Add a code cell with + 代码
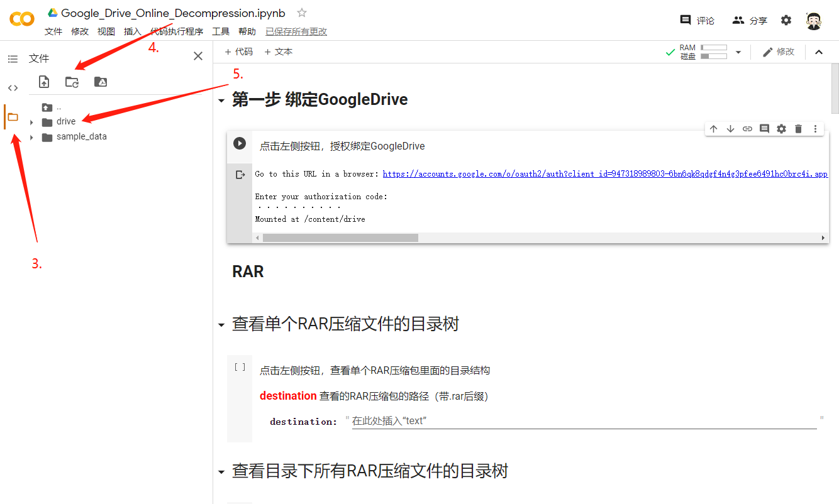This screenshot has width=839, height=504. coord(238,52)
